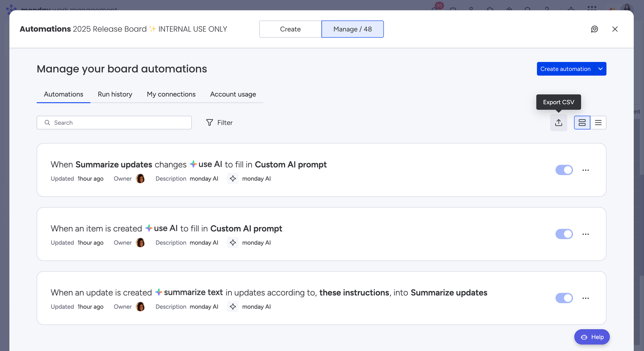Toggle off the item created automation
This screenshot has width=644, height=351.
click(564, 234)
